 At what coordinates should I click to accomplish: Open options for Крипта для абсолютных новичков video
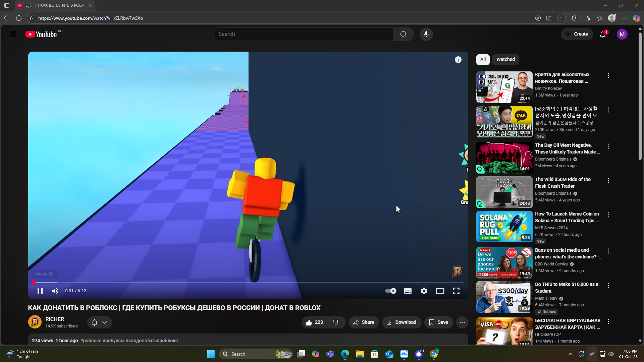point(608,76)
